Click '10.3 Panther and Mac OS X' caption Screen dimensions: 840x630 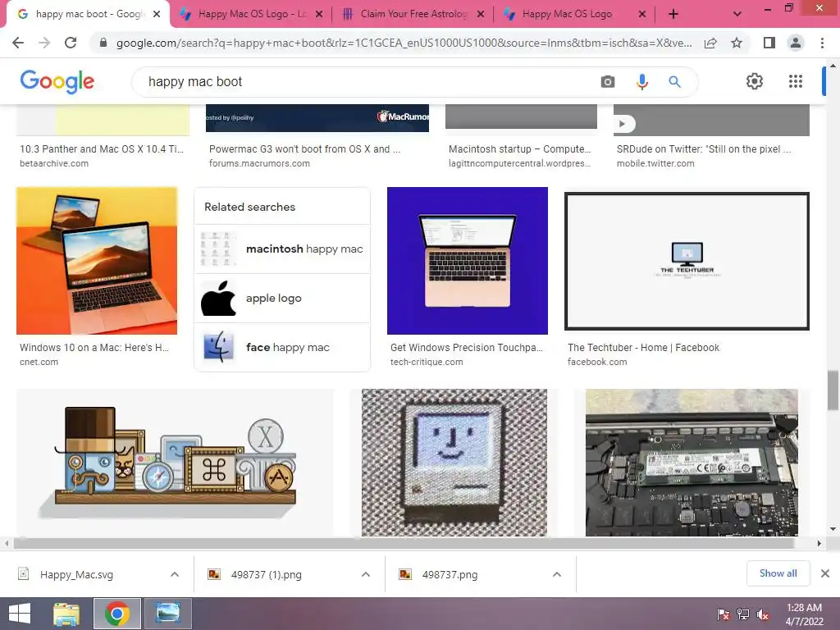click(x=102, y=149)
